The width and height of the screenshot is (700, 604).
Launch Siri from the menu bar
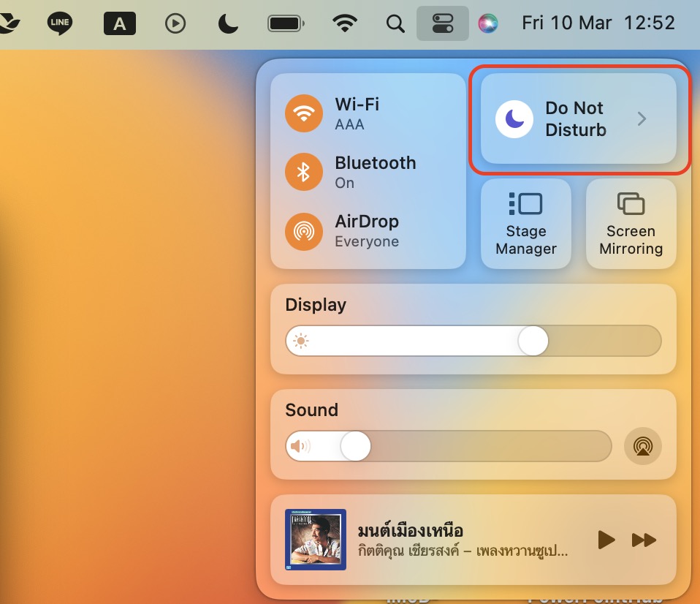click(x=488, y=23)
